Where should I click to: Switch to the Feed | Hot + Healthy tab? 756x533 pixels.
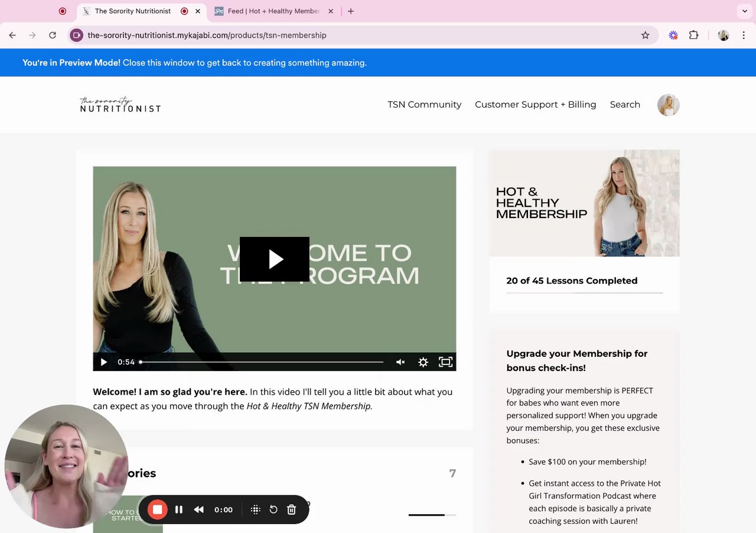(273, 11)
